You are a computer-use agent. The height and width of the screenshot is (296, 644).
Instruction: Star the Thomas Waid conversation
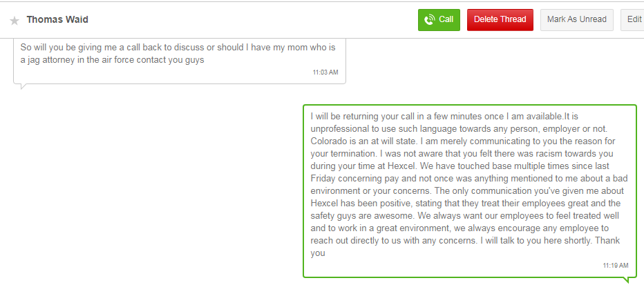click(x=15, y=21)
